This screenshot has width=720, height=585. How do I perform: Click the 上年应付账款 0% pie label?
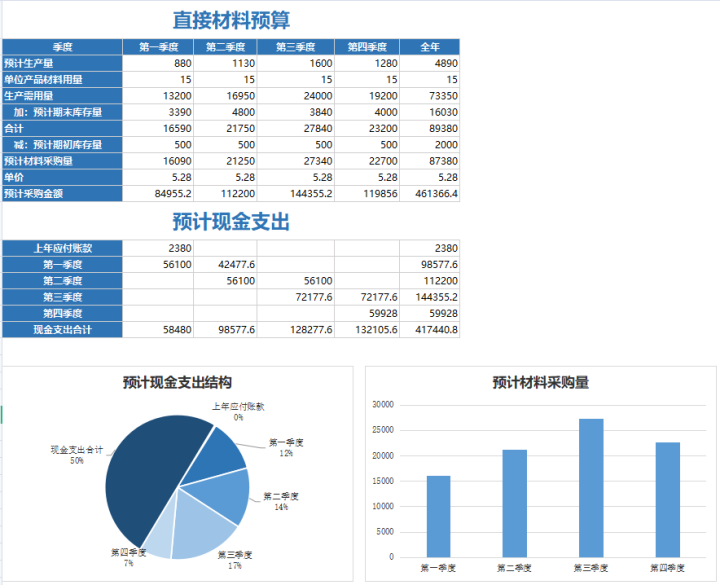pyautogui.click(x=238, y=411)
